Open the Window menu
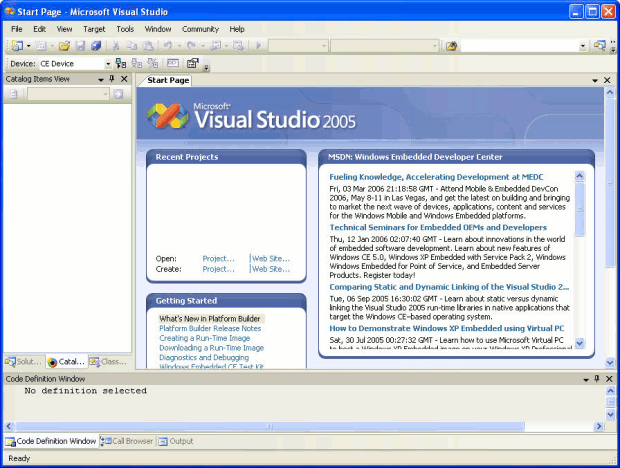Image resolution: width=620 pixels, height=468 pixels. 158,29
